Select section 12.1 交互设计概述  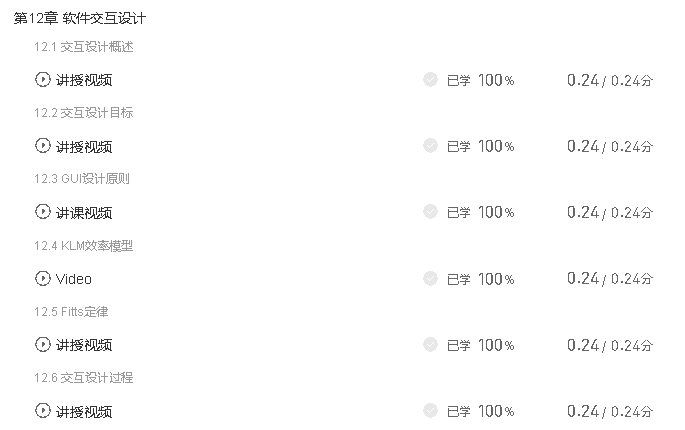83,47
